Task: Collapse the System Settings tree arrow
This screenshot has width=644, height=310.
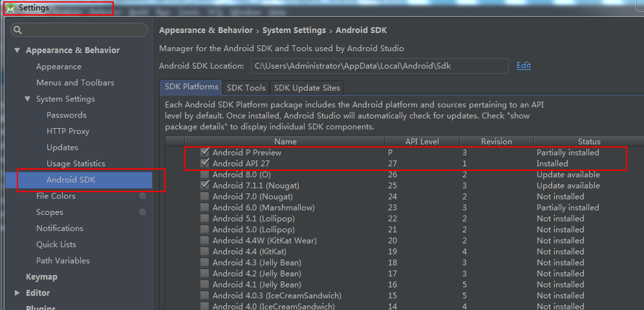Action: click(x=28, y=99)
